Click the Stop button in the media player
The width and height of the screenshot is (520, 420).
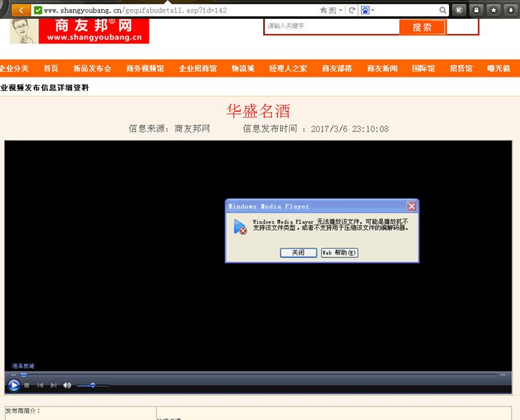(x=27, y=385)
